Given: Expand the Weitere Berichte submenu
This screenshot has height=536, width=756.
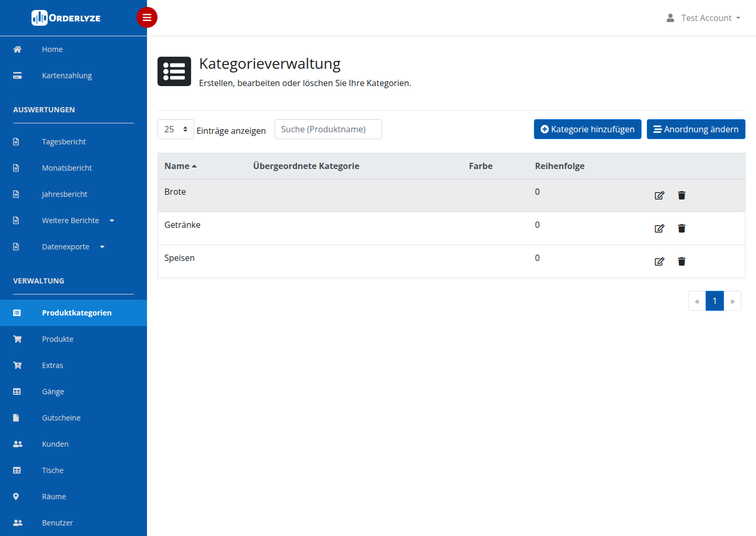Looking at the screenshot, I should click(112, 220).
